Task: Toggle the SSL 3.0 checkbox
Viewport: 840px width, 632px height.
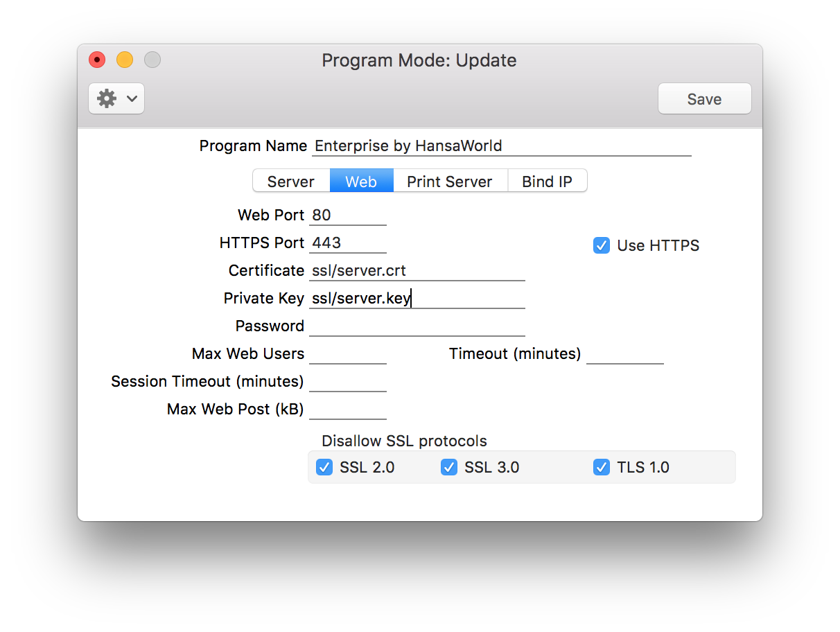Action: click(449, 467)
